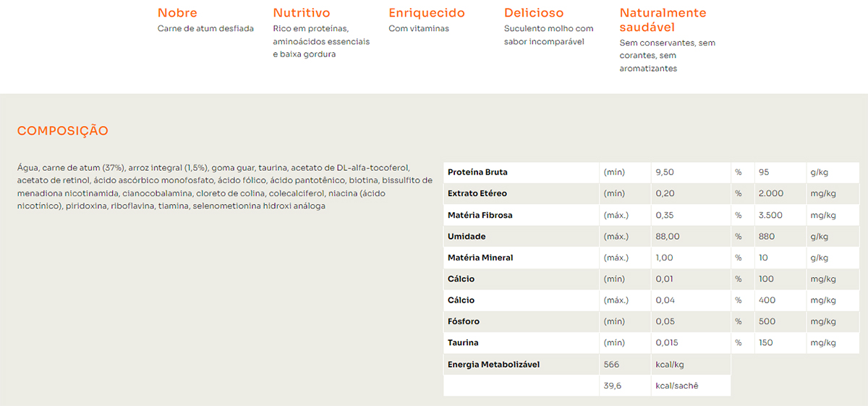868x406 pixels.
Task: Click the "Carne de atum desfiada" description
Action: point(205,29)
